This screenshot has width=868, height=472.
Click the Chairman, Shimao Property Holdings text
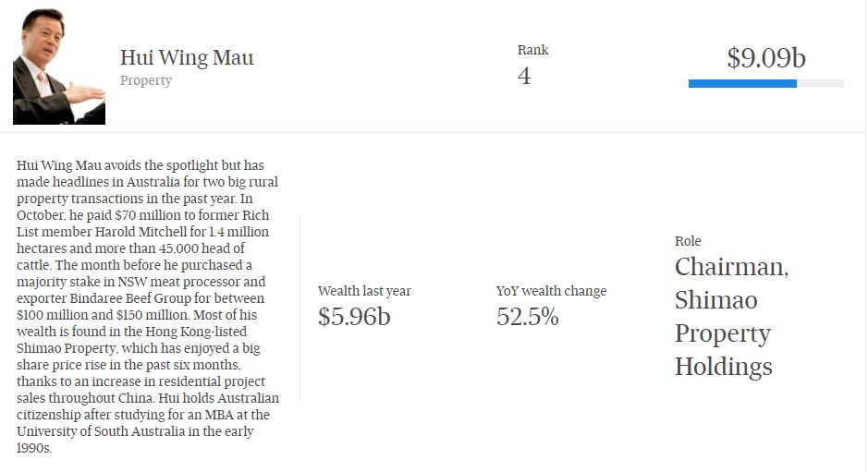[x=730, y=317]
